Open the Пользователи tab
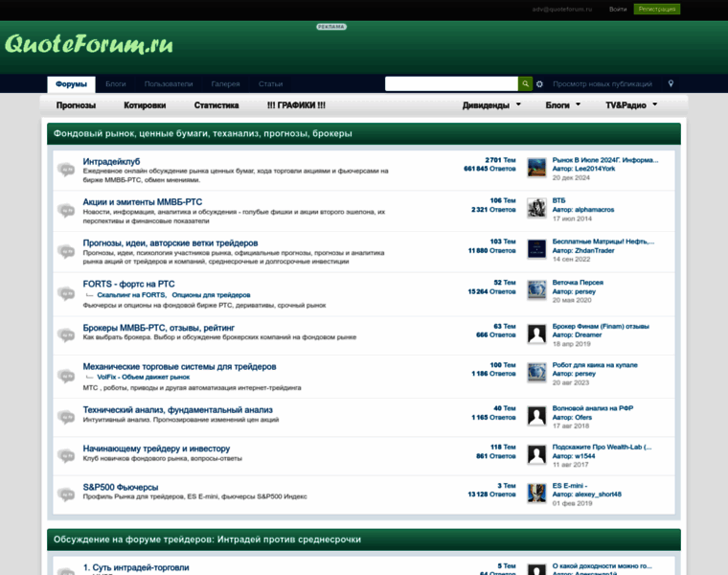This screenshot has height=575, width=728. coord(169,84)
